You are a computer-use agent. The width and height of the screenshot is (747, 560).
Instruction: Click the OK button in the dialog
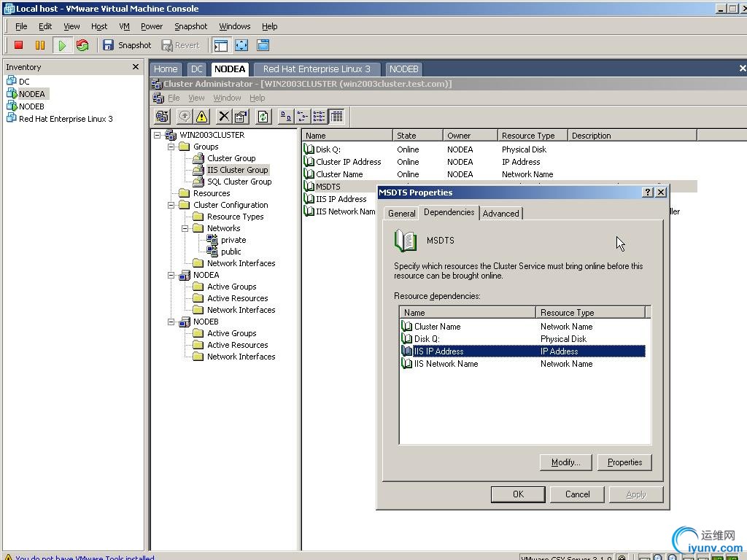click(x=518, y=494)
